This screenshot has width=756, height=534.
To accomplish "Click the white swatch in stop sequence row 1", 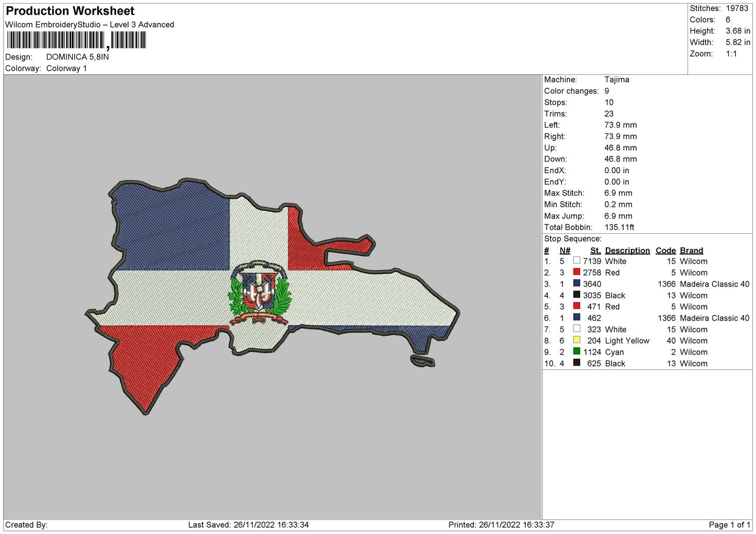I will click(x=577, y=260).
